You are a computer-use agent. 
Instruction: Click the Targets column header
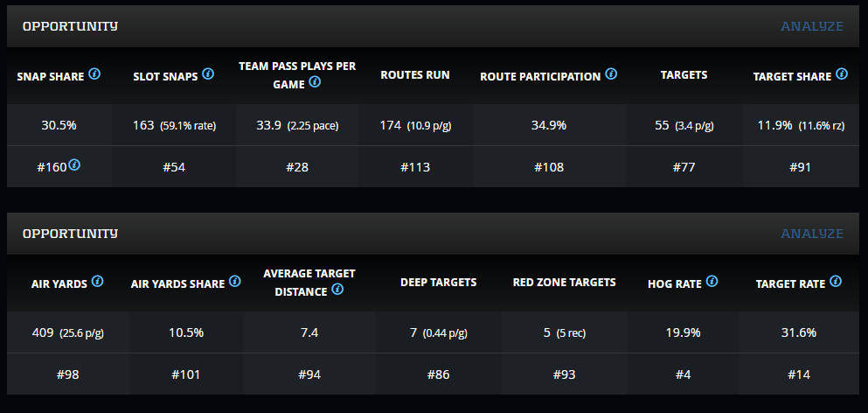(684, 75)
